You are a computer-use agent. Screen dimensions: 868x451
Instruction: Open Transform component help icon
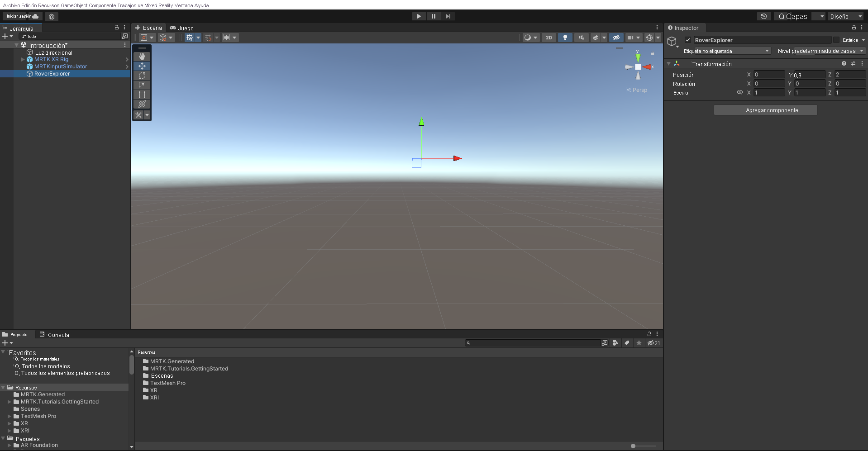coord(844,64)
